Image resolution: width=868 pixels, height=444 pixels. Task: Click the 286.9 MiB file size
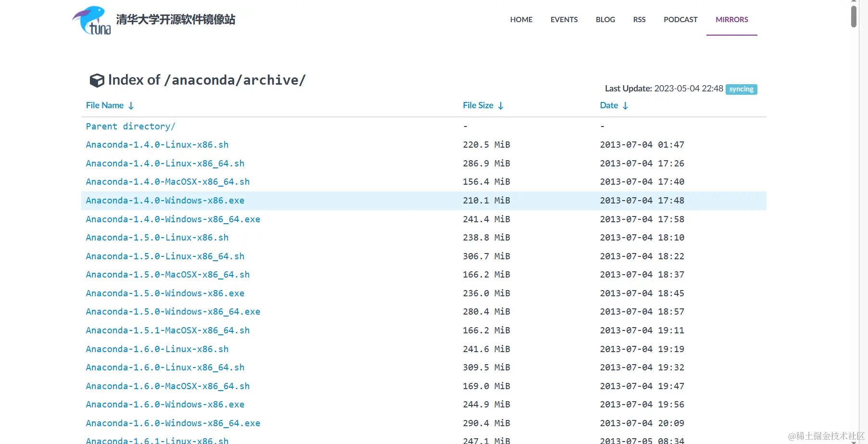point(487,164)
